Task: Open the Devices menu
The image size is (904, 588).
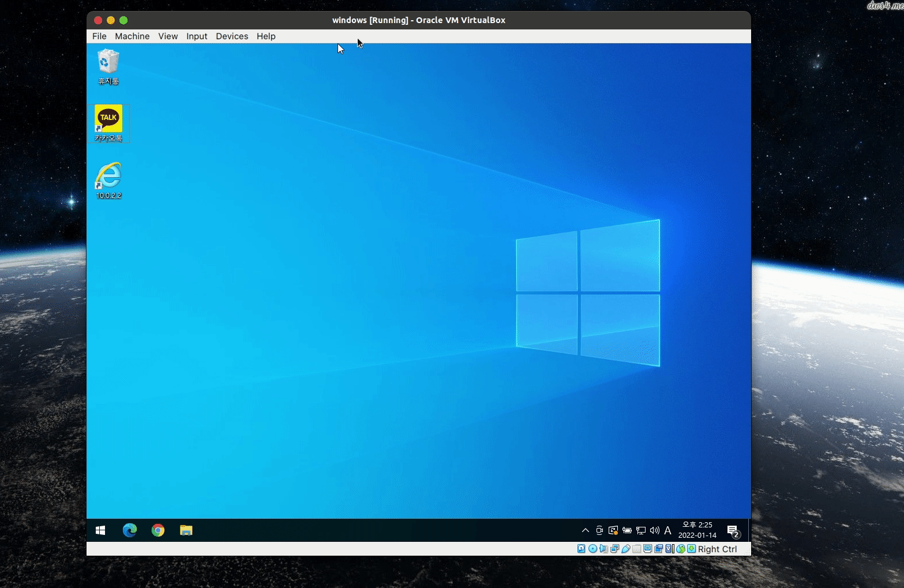Action: pos(232,36)
